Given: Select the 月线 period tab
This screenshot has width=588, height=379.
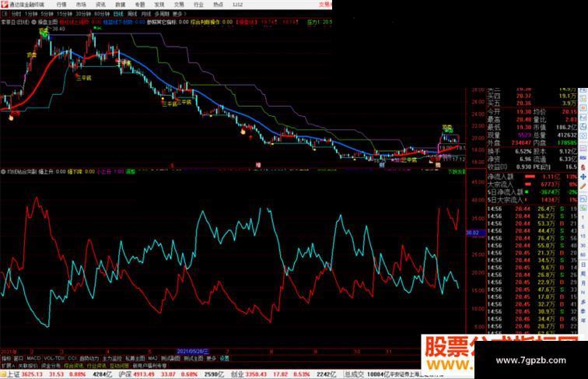Looking at the screenshot, I should tap(146, 14).
